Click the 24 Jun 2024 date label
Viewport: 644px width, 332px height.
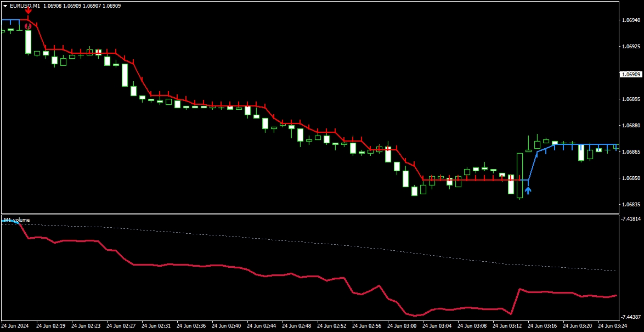point(15,326)
